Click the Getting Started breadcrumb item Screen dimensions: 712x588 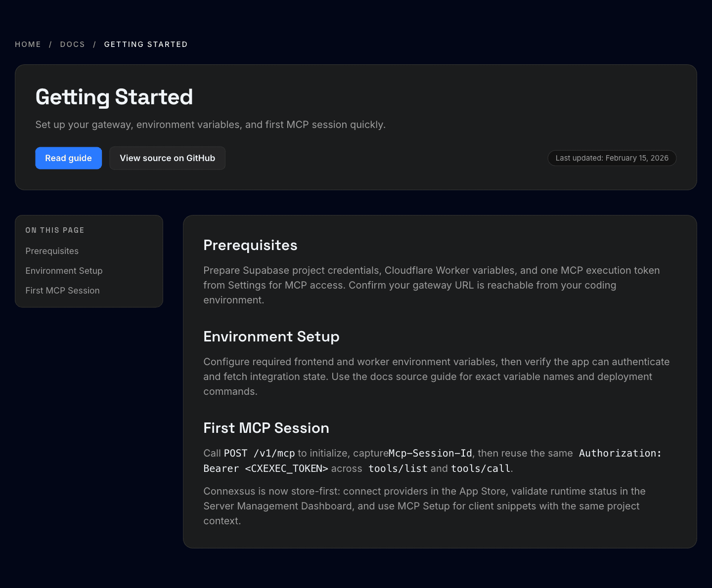(146, 44)
